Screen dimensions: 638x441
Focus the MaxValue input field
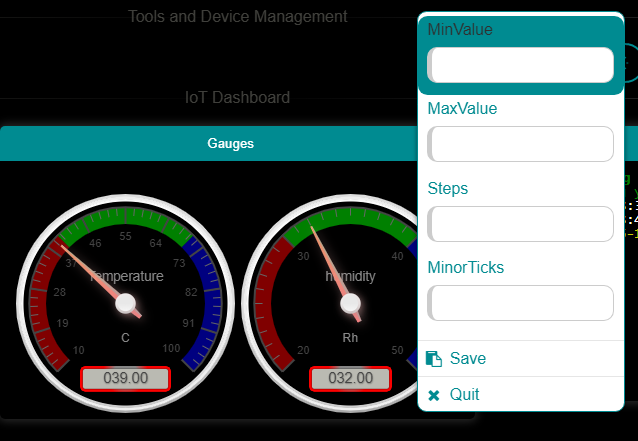[x=520, y=144]
